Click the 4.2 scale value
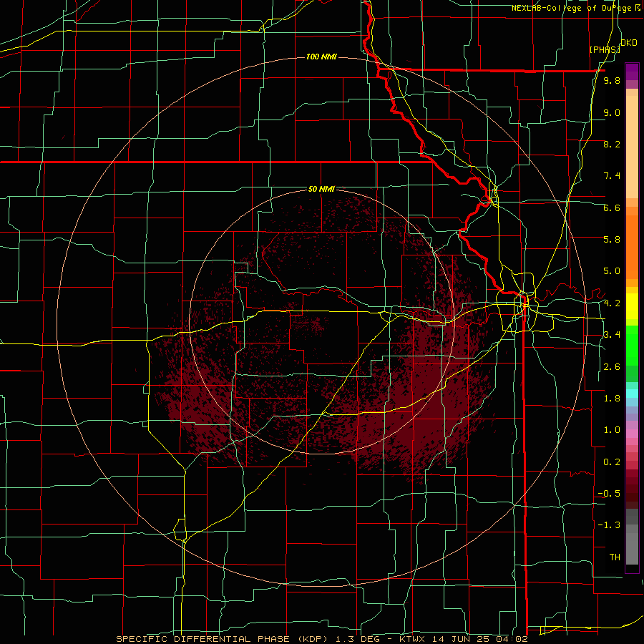644x644 pixels. click(x=612, y=303)
